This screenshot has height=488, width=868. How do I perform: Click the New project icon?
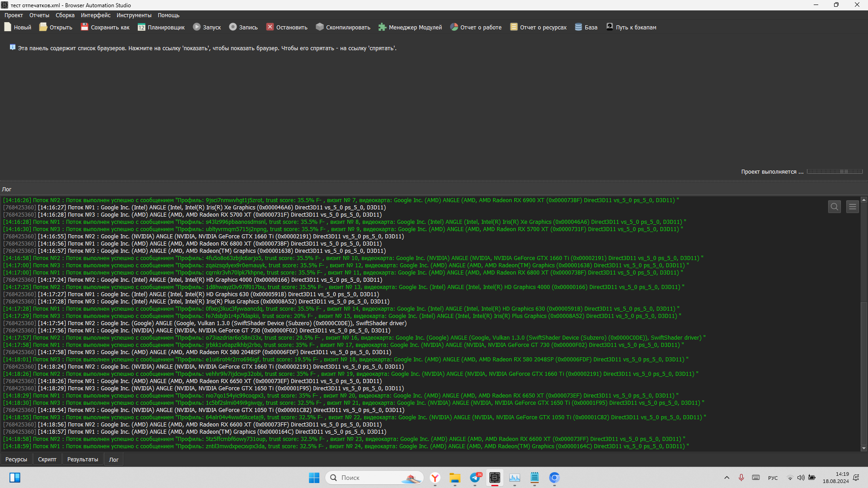click(8, 27)
